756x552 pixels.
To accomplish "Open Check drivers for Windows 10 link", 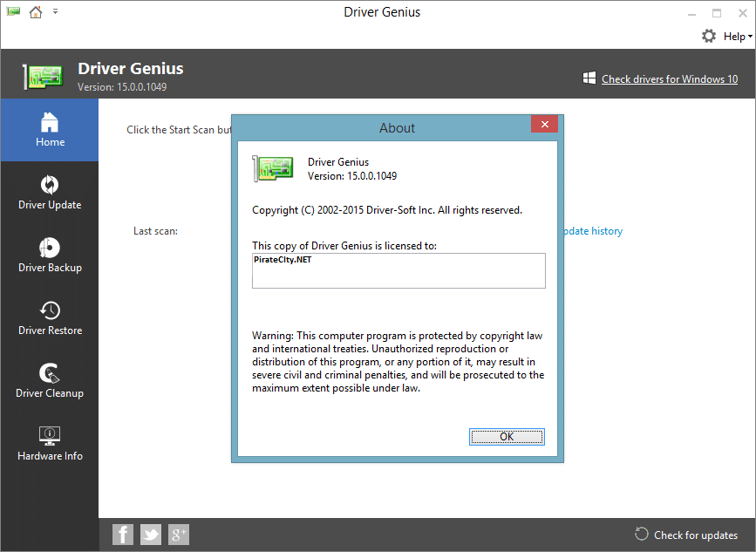I will (x=669, y=79).
